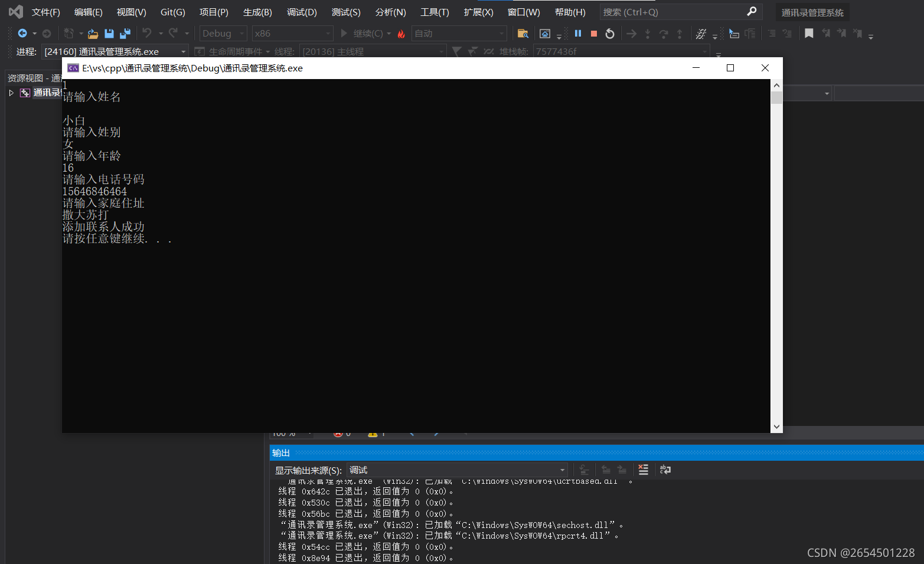The height and width of the screenshot is (564, 924).
Task: Click the save file icon
Action: coord(109,34)
